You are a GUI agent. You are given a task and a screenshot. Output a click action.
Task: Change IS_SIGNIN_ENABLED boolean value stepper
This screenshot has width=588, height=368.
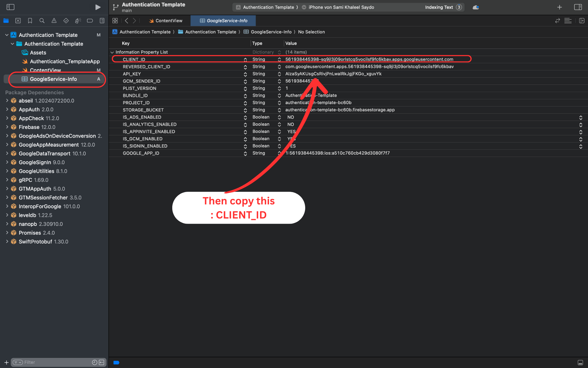pyautogui.click(x=581, y=146)
